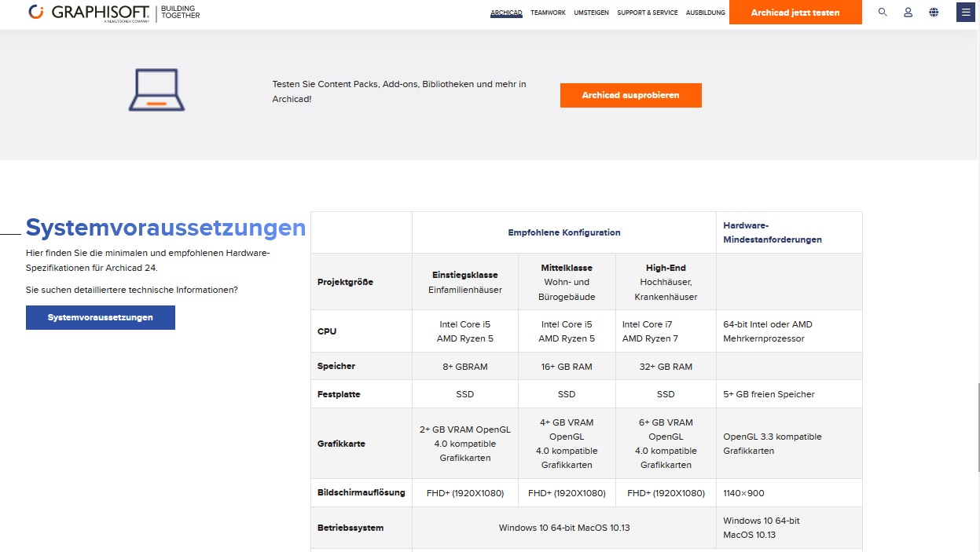Click the Systemvoraussetzungen heading

pos(166,227)
